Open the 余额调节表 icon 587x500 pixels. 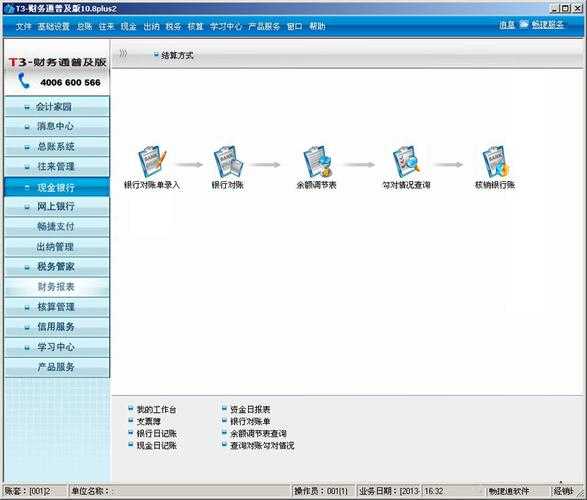(x=317, y=162)
